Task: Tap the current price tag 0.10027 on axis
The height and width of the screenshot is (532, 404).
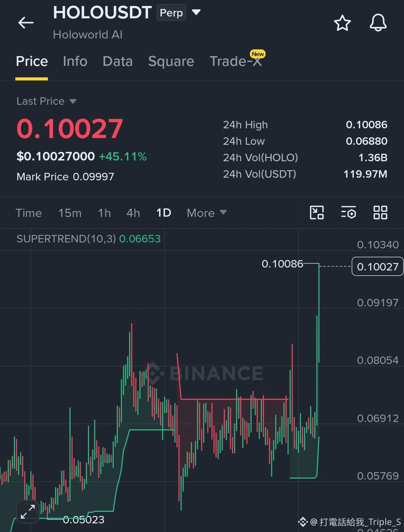Action: (x=377, y=266)
